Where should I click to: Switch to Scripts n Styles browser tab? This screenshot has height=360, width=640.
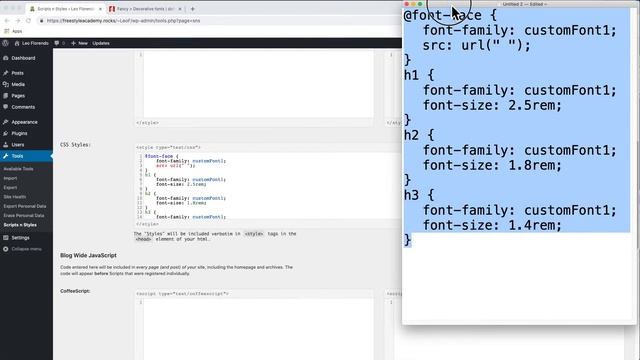pos(65,9)
